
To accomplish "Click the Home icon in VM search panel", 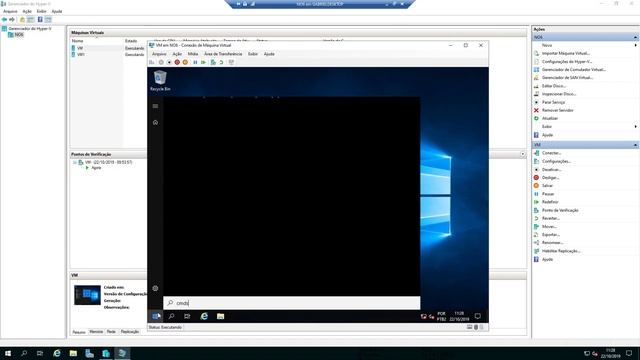I will pyautogui.click(x=155, y=122).
